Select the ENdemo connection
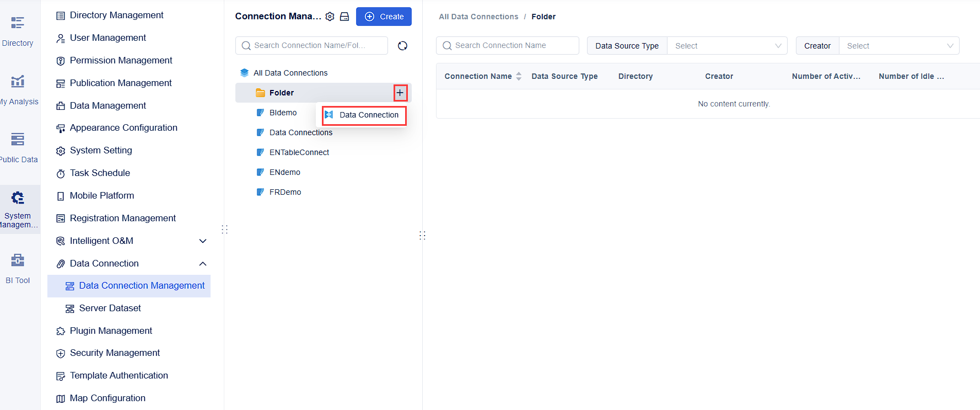Image resolution: width=980 pixels, height=410 pixels. [x=284, y=172]
